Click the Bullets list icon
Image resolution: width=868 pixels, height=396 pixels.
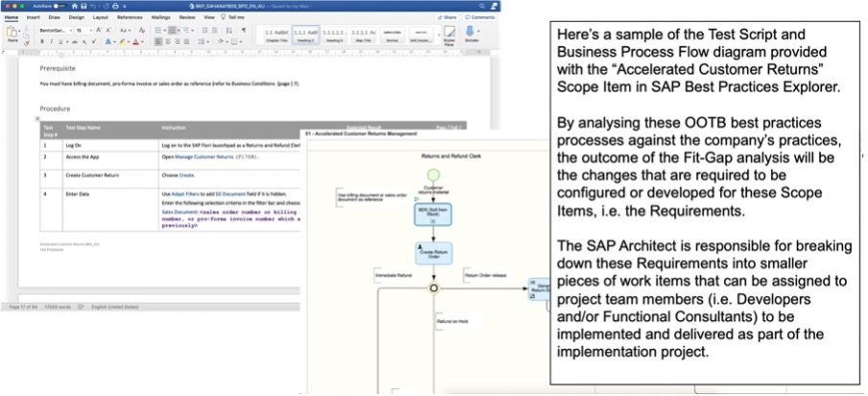click(157, 30)
